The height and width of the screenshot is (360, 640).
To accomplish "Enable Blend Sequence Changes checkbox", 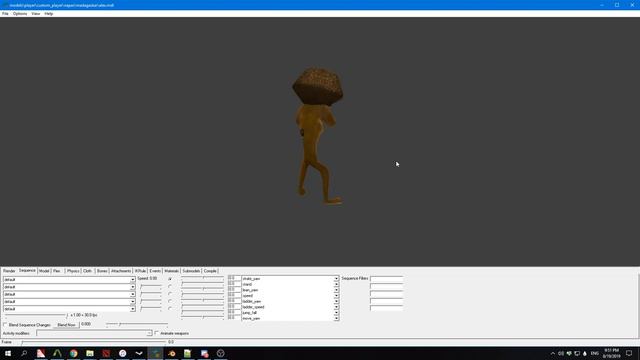I will pyautogui.click(x=5, y=325).
